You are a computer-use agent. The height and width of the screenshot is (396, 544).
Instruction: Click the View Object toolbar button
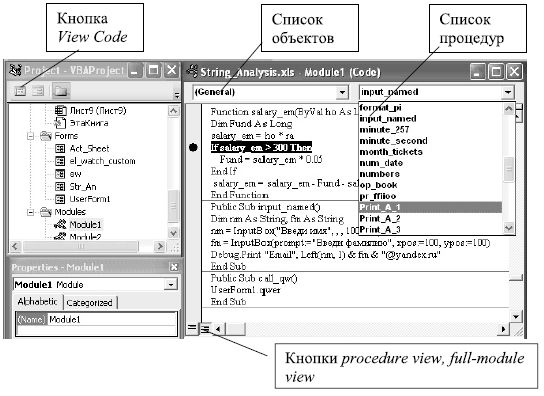pyautogui.click(x=38, y=91)
